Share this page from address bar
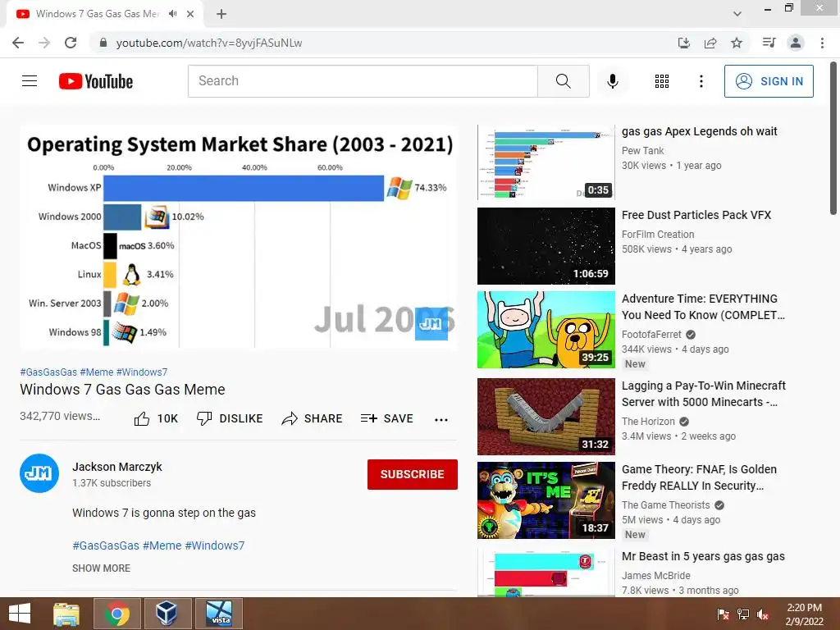This screenshot has width=840, height=630. click(710, 43)
